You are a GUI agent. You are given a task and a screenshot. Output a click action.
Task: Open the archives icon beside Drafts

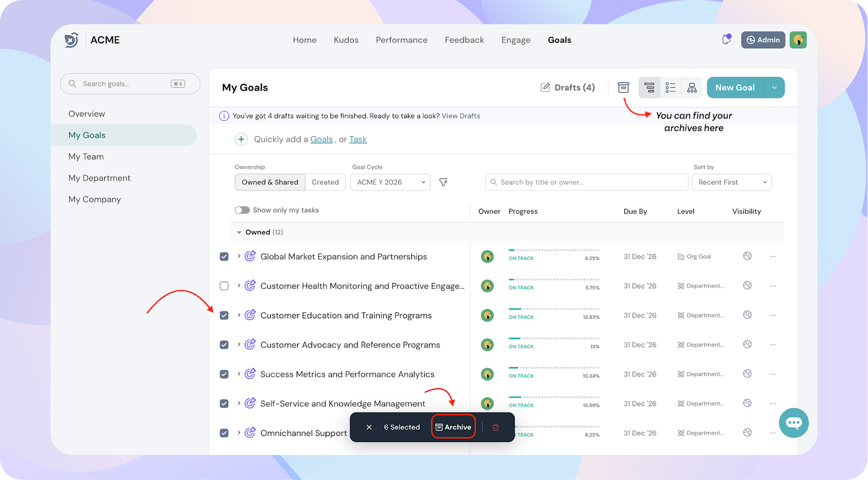click(623, 87)
